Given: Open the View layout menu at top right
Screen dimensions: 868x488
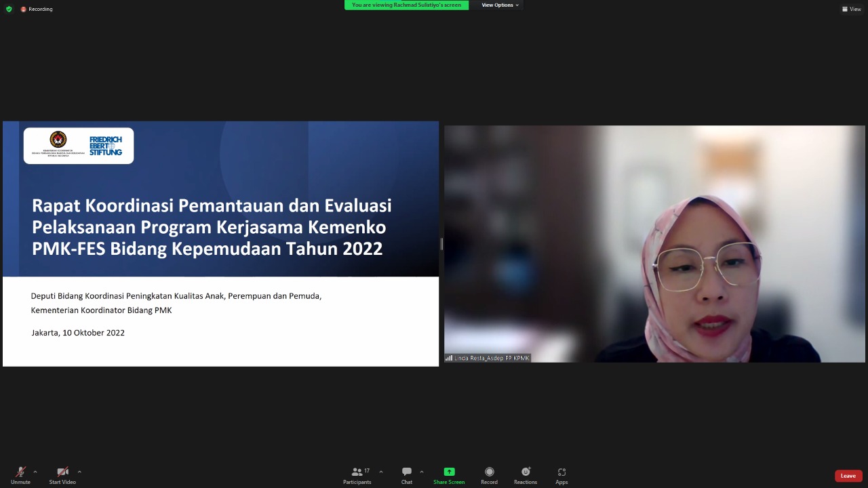Looking at the screenshot, I should [x=852, y=9].
